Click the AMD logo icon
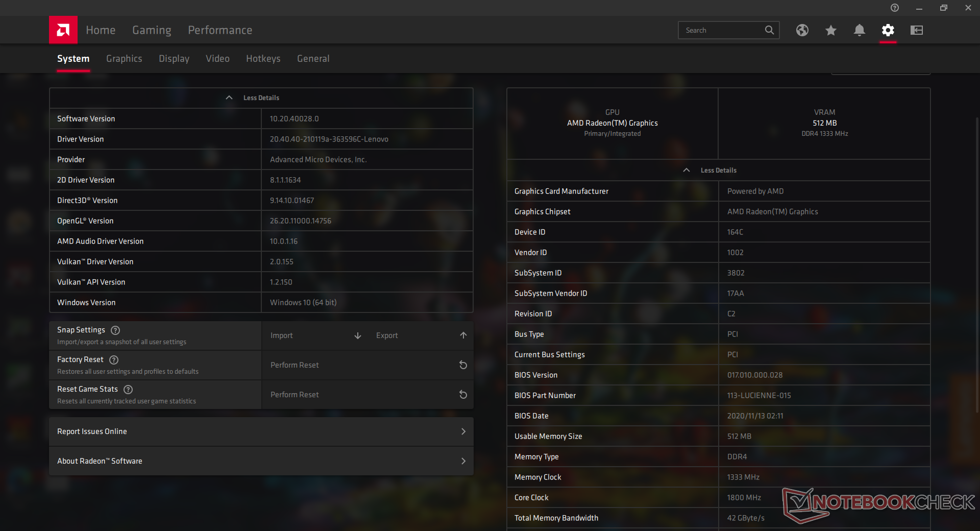The width and height of the screenshot is (980, 531). (x=63, y=30)
